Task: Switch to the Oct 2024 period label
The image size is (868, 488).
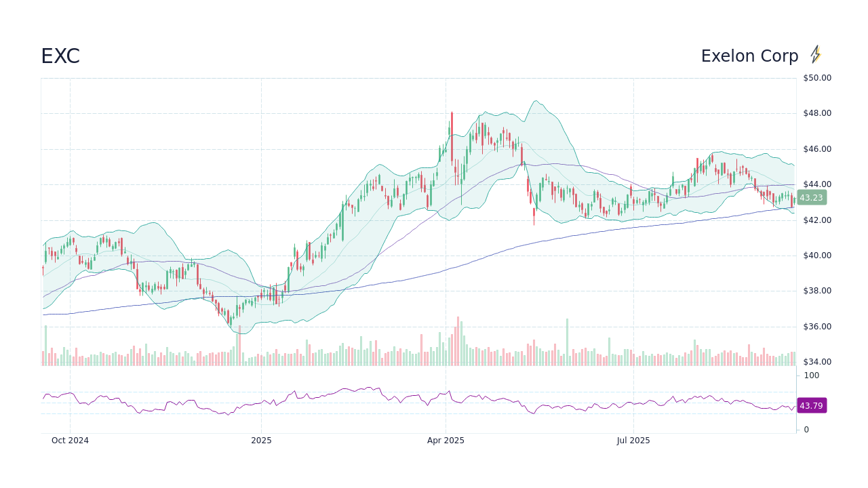Action: click(x=70, y=441)
